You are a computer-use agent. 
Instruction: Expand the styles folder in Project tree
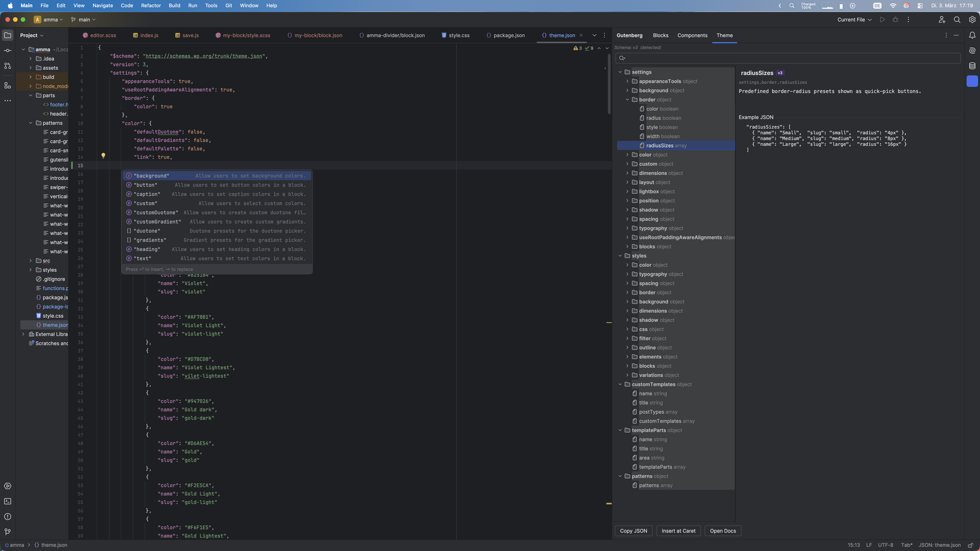pyautogui.click(x=31, y=270)
